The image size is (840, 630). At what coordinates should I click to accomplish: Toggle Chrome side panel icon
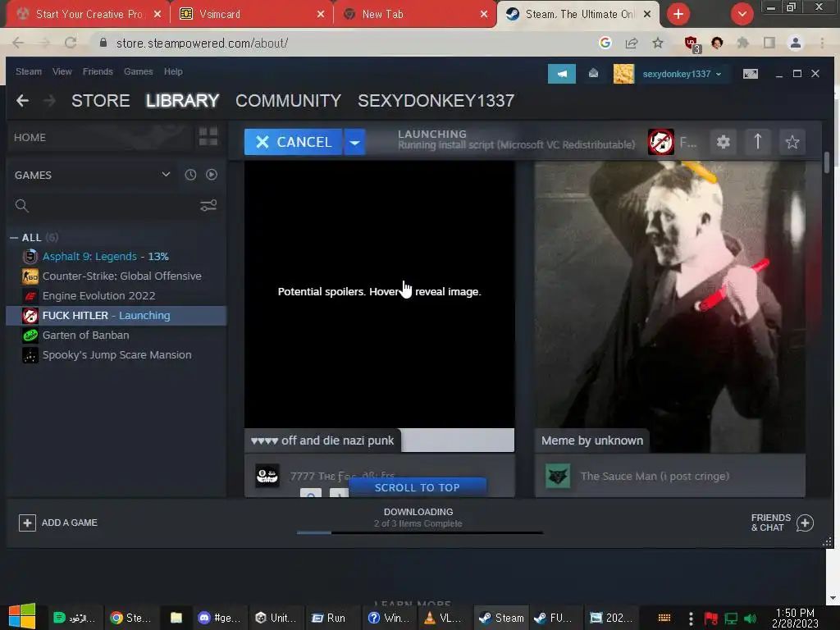tap(769, 43)
